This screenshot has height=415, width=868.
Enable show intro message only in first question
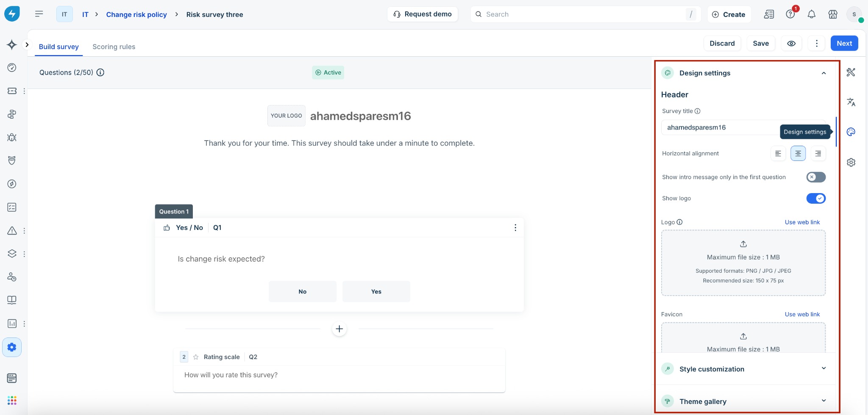(x=816, y=177)
